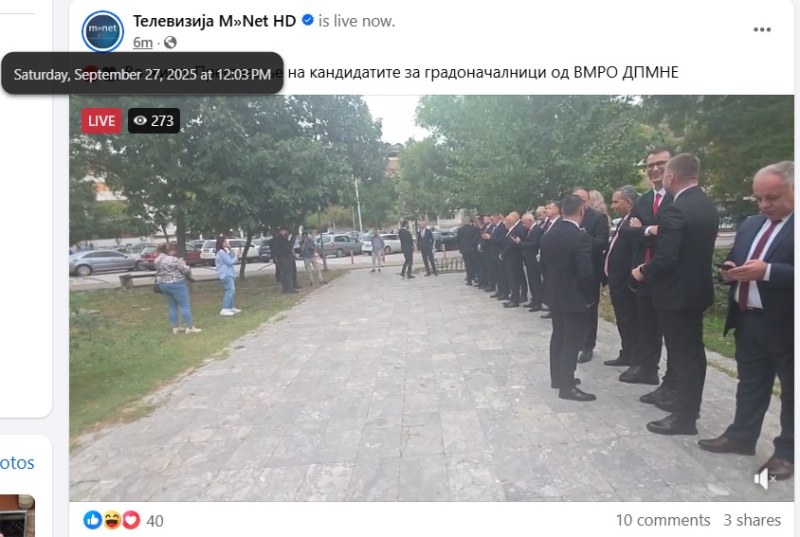The width and height of the screenshot is (800, 537).
Task: Unmute the live video speaker icon
Action: (x=764, y=479)
